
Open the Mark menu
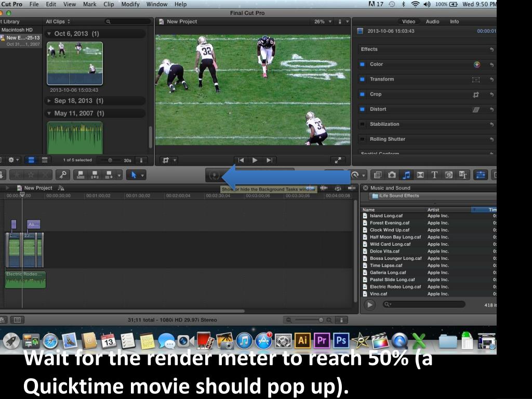[89, 4]
